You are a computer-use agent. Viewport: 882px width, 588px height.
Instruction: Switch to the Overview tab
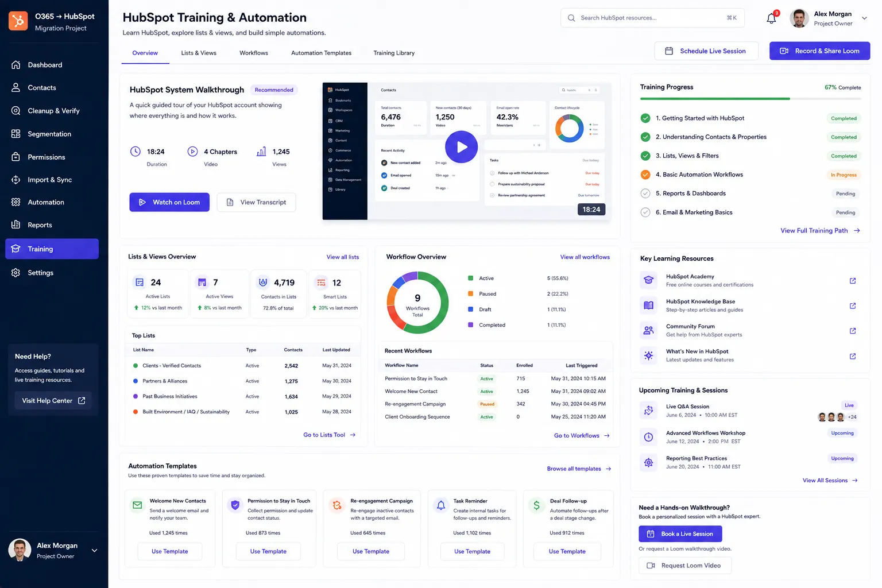pos(145,53)
